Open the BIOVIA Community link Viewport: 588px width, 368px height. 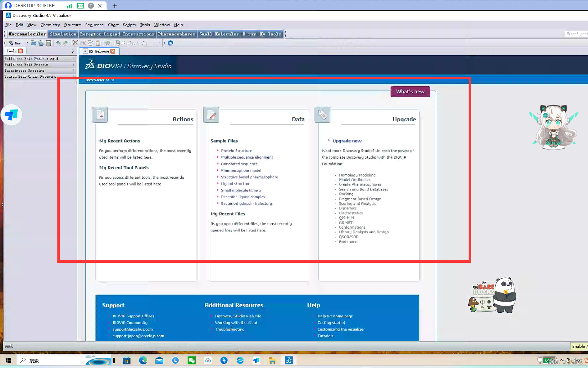pyautogui.click(x=130, y=323)
